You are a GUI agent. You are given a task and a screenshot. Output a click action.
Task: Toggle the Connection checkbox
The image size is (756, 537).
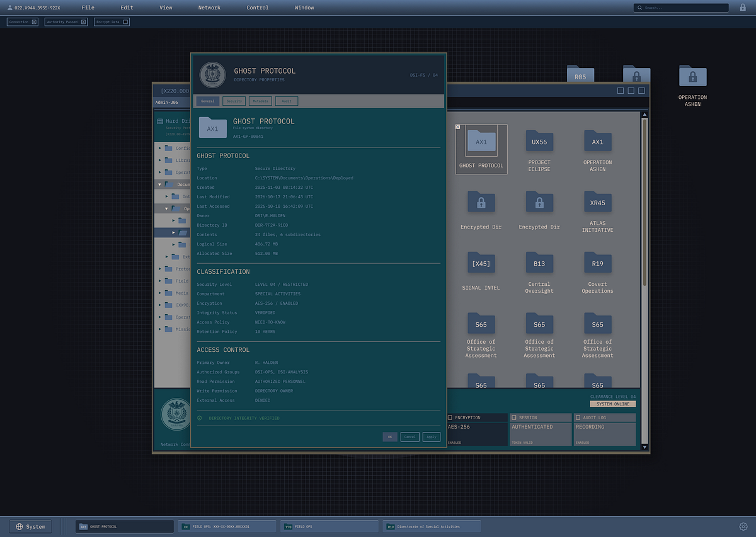pos(34,21)
